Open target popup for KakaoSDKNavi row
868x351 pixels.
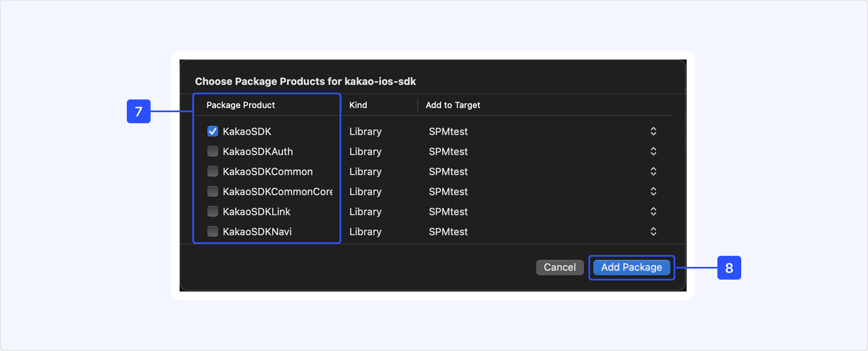653,231
